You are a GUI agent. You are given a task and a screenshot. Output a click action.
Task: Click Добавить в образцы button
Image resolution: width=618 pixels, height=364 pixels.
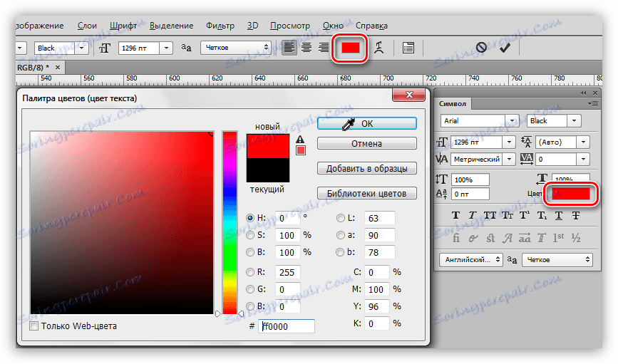point(367,168)
